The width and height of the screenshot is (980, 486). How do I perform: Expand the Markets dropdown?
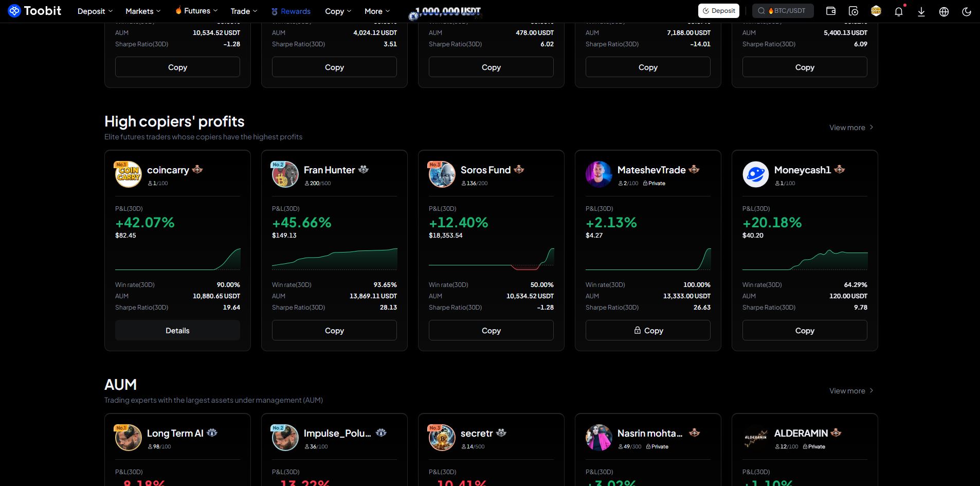143,11
